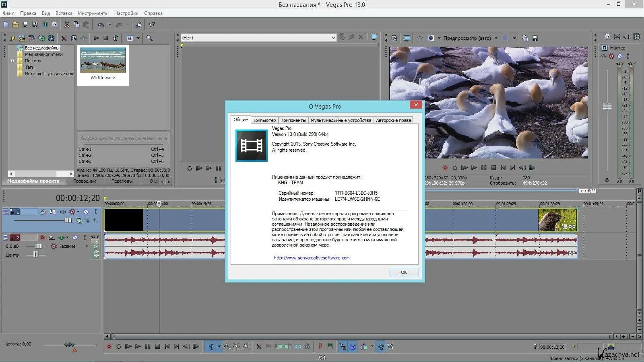Switch to the Переходы panel tab
This screenshot has width=644, height=362.
122,181
